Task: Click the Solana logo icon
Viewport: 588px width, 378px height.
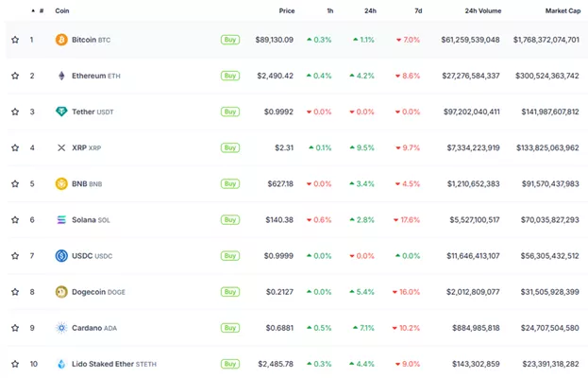Action: click(61, 220)
